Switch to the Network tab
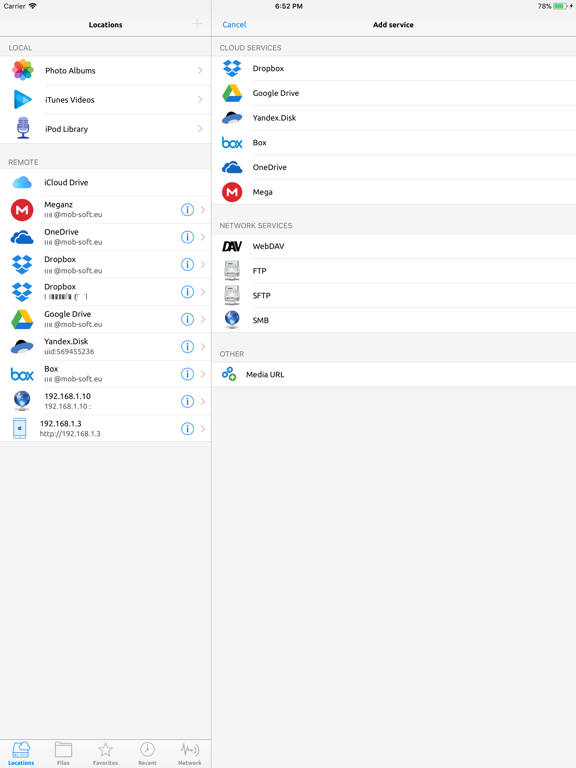Image resolution: width=576 pixels, height=768 pixels. click(x=190, y=753)
